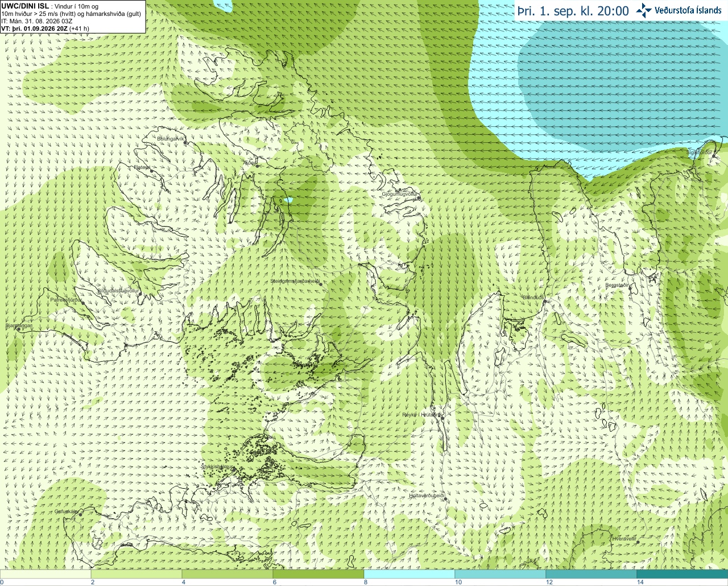728x586 pixels.
Task: Select the Patreksfjörður station marker
Action: point(81,302)
